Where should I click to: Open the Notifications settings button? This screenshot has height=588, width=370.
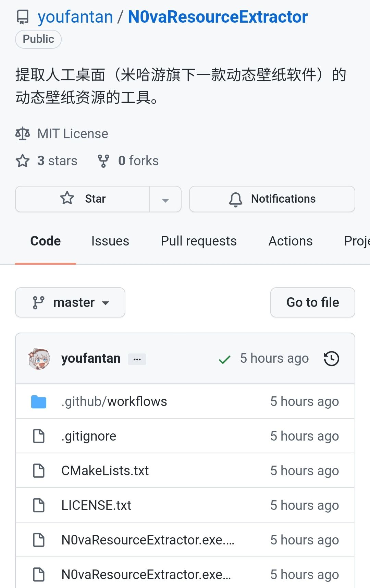(272, 199)
